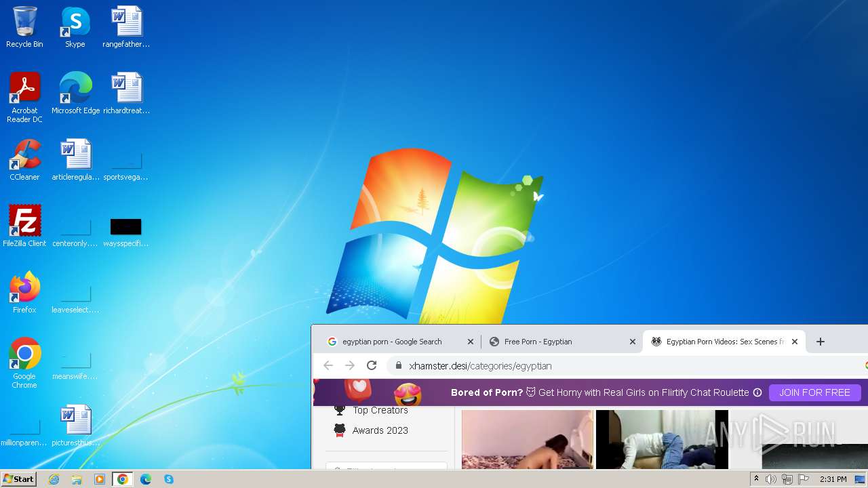Open the Windows Start menu
The height and width of the screenshot is (488, 868).
pos(18,479)
